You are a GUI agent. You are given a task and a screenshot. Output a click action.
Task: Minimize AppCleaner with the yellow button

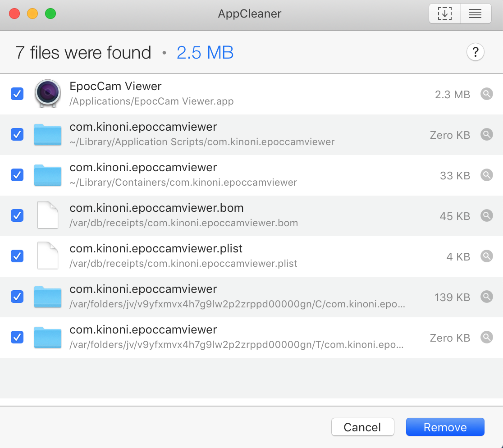(32, 14)
